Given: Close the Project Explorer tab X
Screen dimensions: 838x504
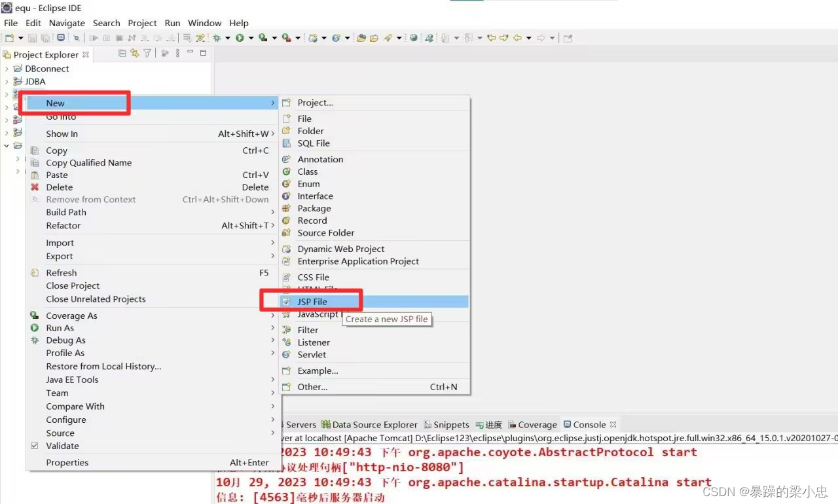Looking at the screenshot, I should [86, 54].
